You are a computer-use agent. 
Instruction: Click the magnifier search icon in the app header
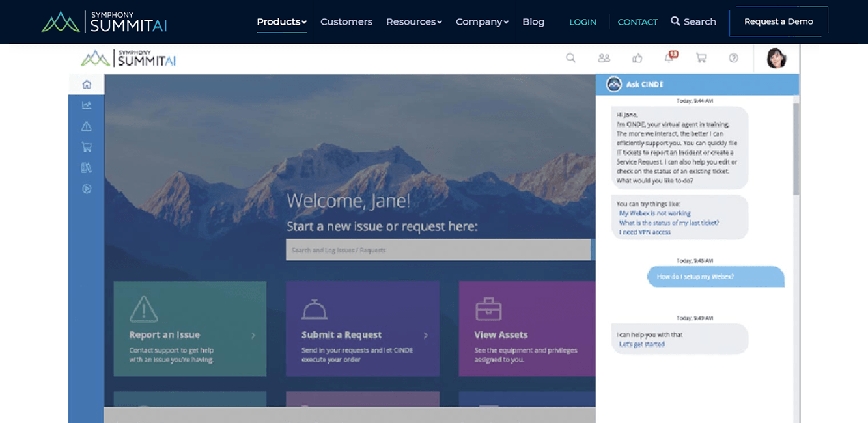pos(570,58)
